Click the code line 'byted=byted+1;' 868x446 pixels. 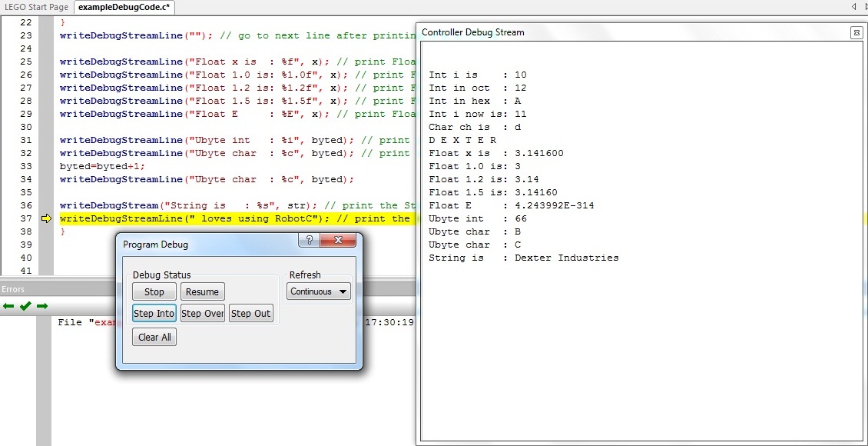(103, 166)
